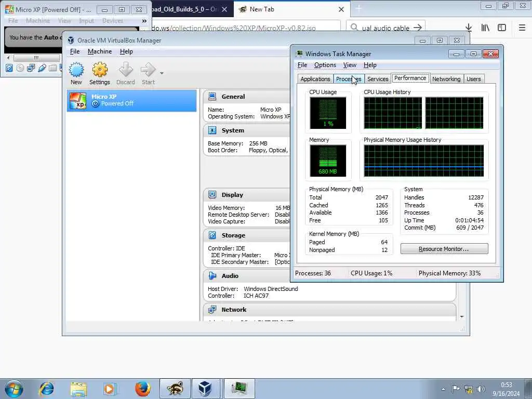Click the raccoon app taskbar button
Image resolution: width=532 pixels, height=399 pixels.
175,389
